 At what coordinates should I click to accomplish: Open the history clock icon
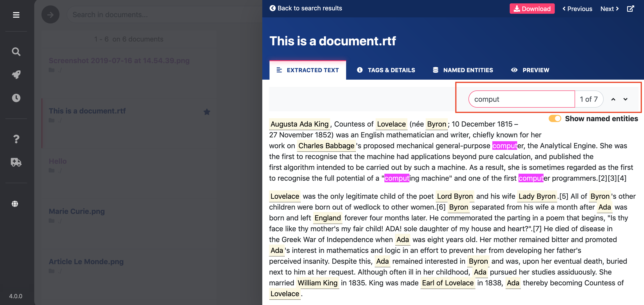(x=16, y=98)
